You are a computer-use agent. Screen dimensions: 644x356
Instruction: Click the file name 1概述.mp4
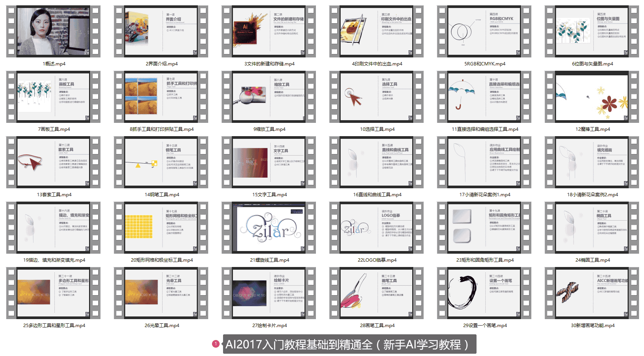(x=54, y=64)
